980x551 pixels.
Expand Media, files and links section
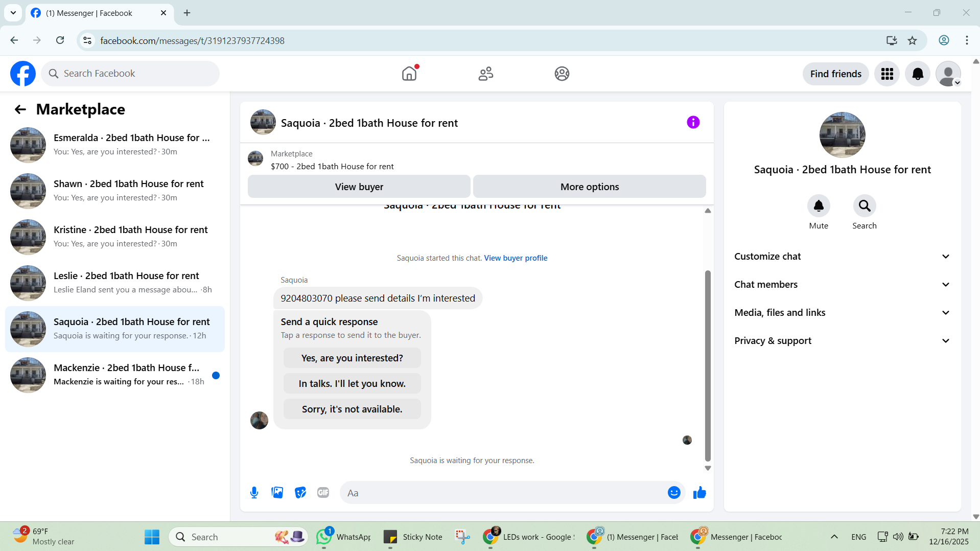pos(842,313)
